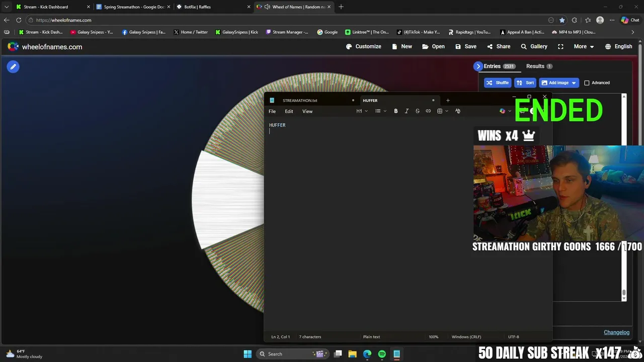The image size is (644, 362).
Task: Create a New wheel
Action: click(x=401, y=46)
